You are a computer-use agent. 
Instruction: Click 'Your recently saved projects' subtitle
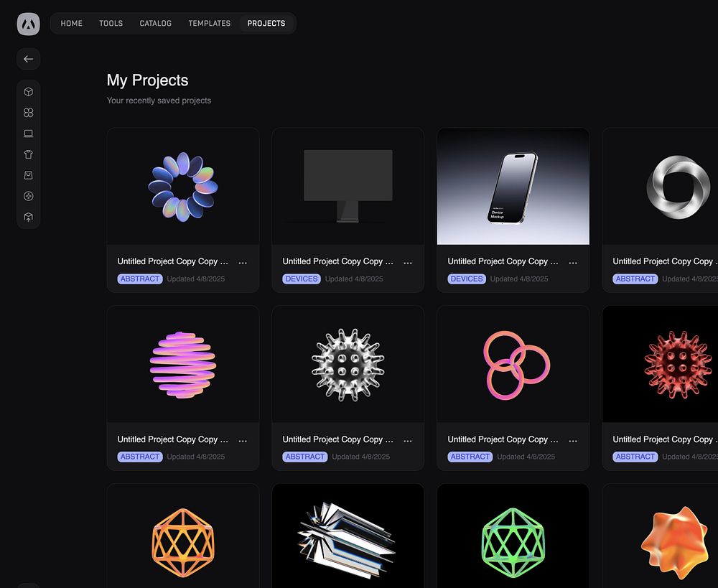click(159, 101)
